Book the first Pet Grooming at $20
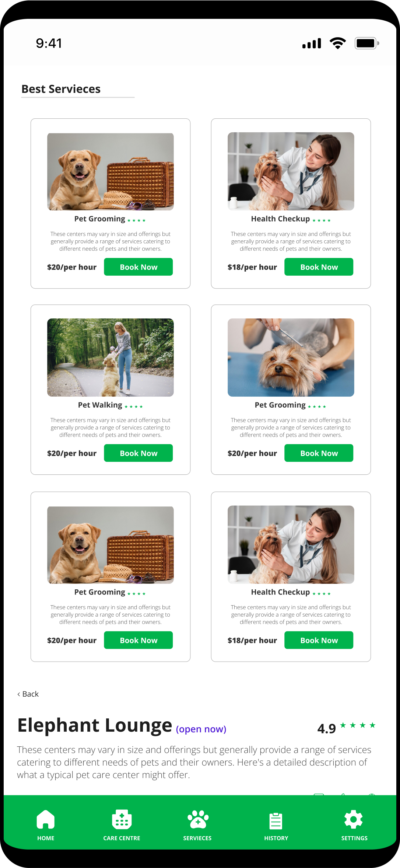 click(x=138, y=267)
